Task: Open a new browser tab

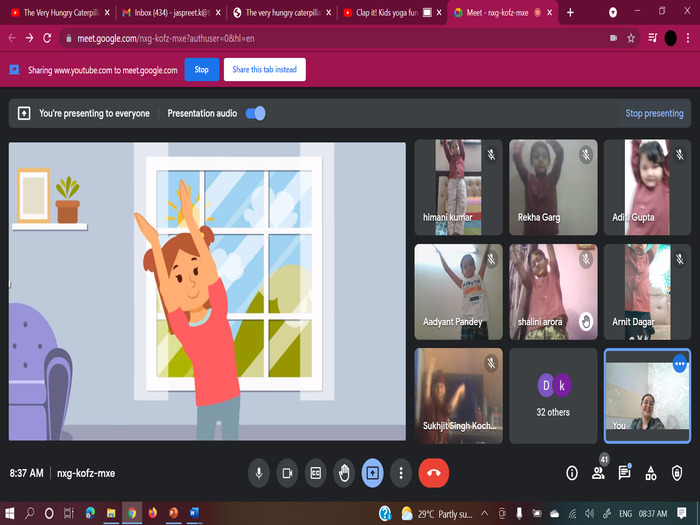Action: [570, 13]
